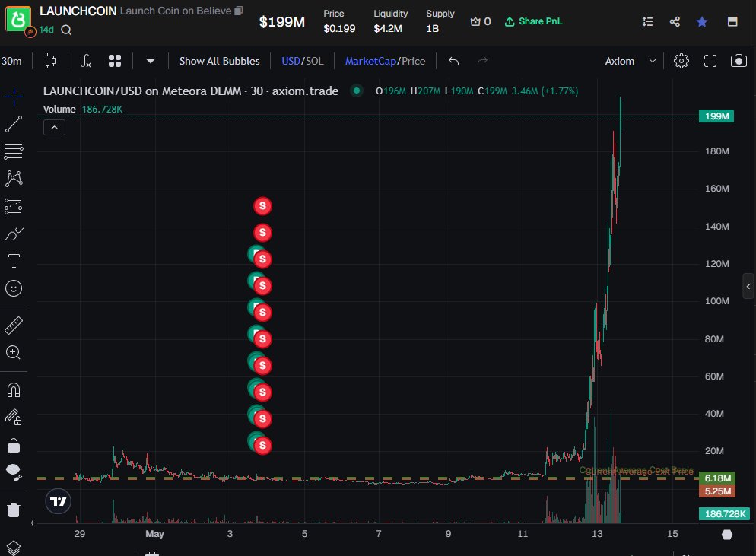The height and width of the screenshot is (556, 756).
Task: Click the Volume indicator label
Action: coord(59,109)
